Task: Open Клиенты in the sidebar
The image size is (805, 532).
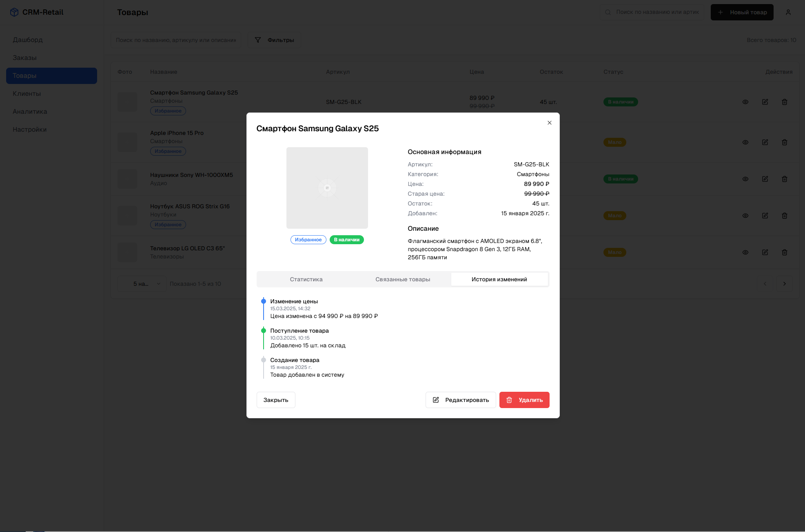Action: 51,94
